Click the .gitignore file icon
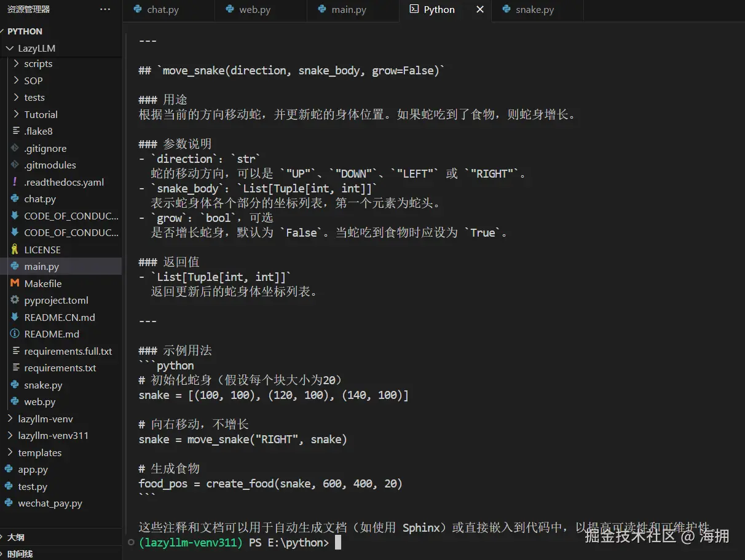This screenshot has width=745, height=560. click(x=15, y=148)
